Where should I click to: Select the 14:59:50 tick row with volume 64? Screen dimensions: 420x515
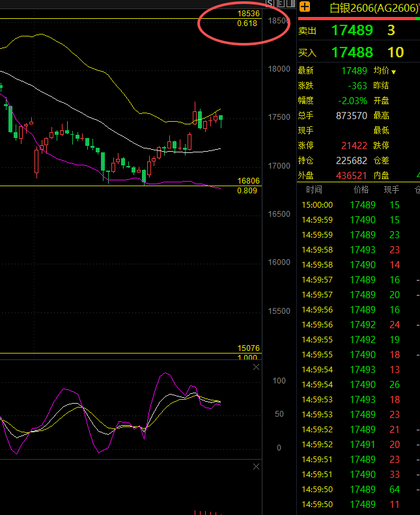[359, 490]
